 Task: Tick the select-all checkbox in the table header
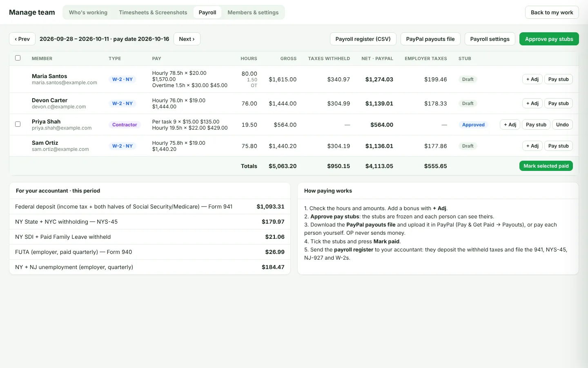coord(18,58)
